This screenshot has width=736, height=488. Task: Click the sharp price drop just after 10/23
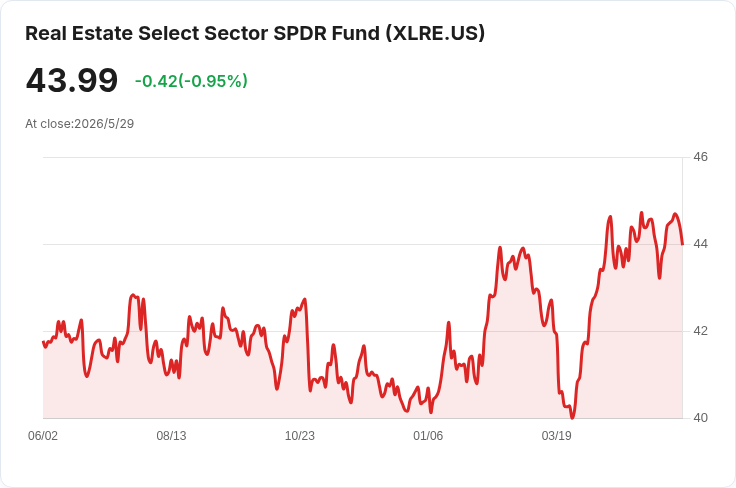[308, 345]
